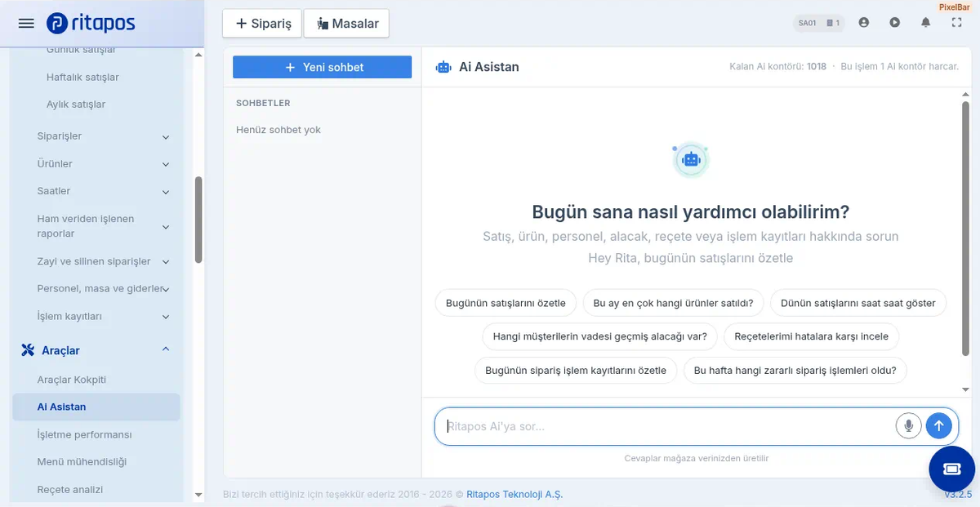Toggle fullscreen mode icon

click(x=957, y=23)
